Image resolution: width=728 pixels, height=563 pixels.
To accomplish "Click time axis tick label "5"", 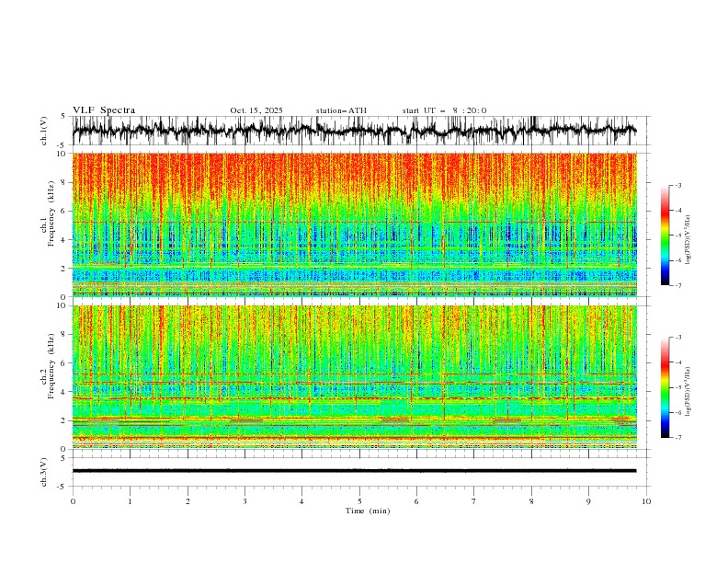I will click(x=359, y=501).
